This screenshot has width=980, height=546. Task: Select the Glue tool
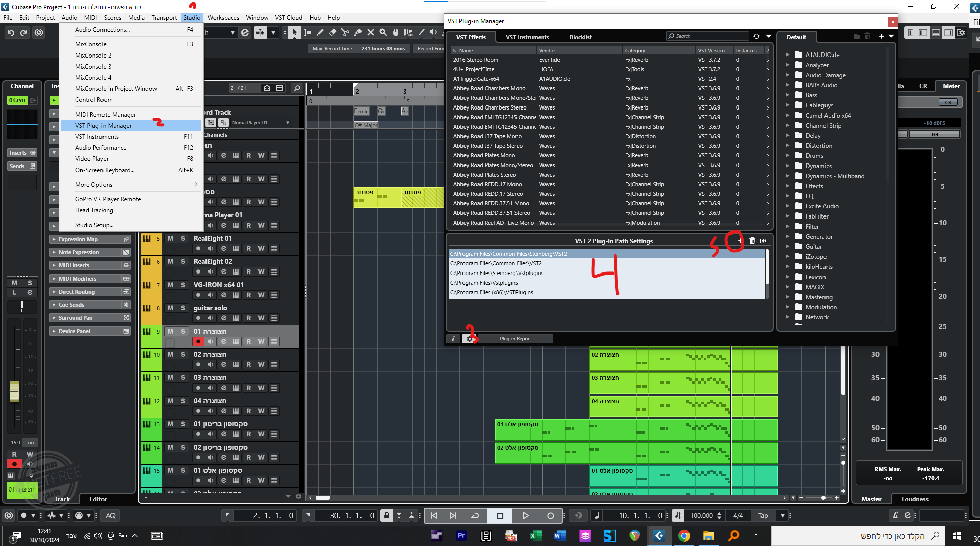tap(357, 32)
